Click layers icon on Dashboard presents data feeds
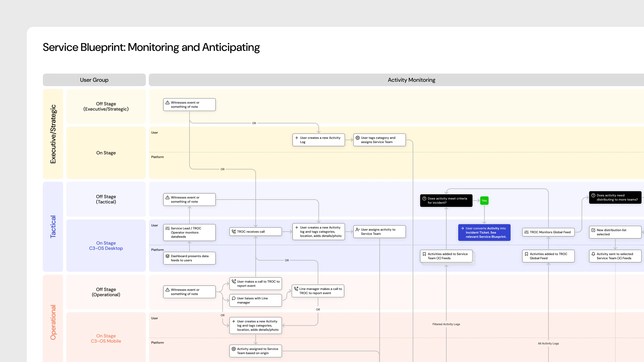 (x=168, y=256)
